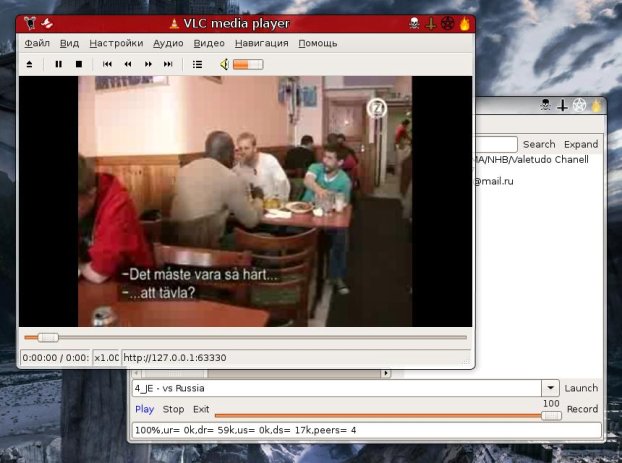The width and height of the screenshot is (622, 463).
Task: Click the search input field in background window
Action: [497, 144]
